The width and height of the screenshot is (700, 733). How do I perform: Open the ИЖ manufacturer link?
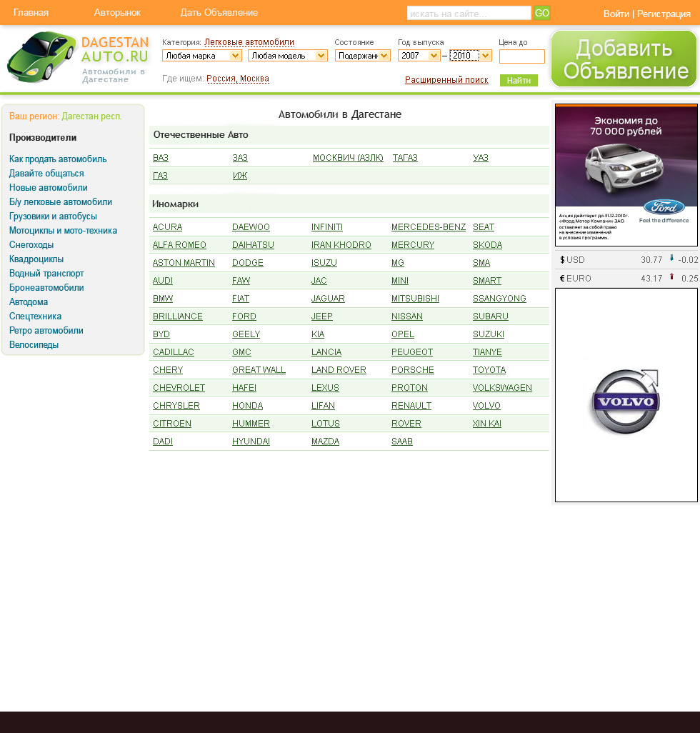240,176
